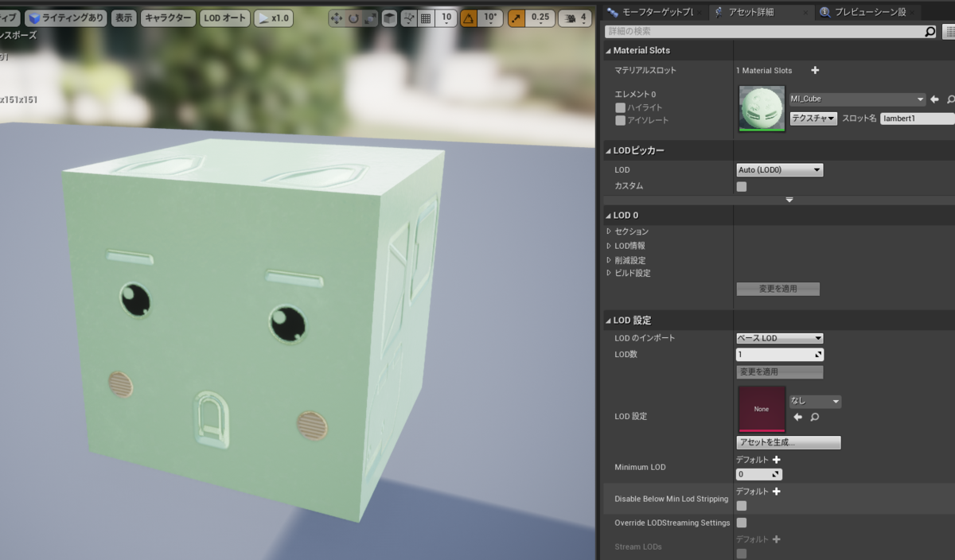Expand the ビルド設定 row
Image resolution: width=955 pixels, height=560 pixels.
[x=609, y=273]
